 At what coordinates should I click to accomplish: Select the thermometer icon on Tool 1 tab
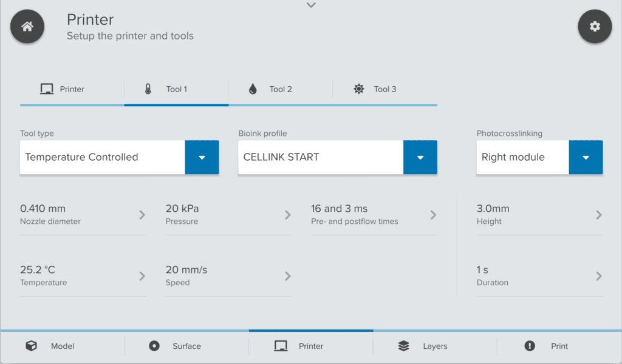point(146,89)
